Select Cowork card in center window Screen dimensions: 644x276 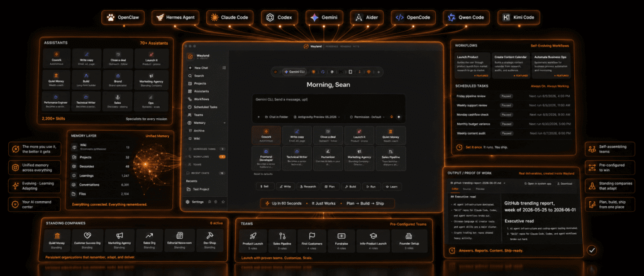coord(266,135)
